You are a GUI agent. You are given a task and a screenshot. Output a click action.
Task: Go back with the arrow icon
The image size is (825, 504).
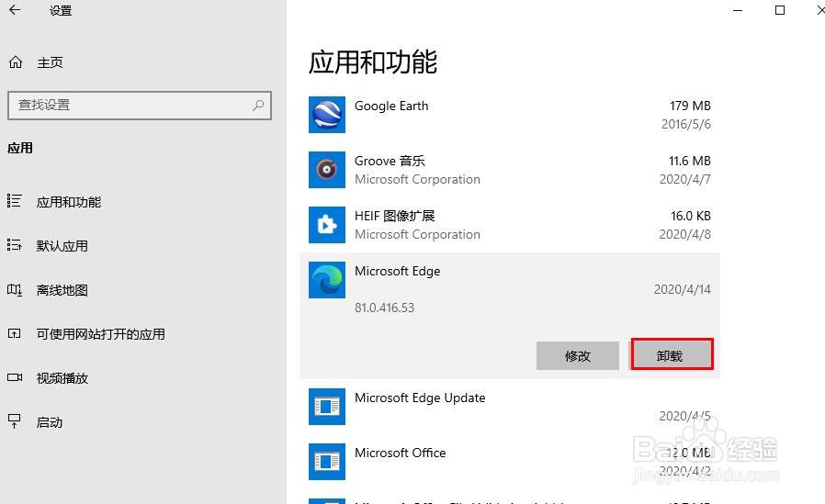(15, 9)
